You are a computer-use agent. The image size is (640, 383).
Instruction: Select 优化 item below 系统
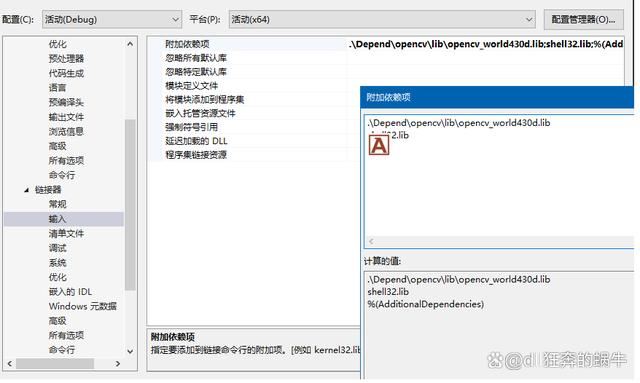coord(57,277)
